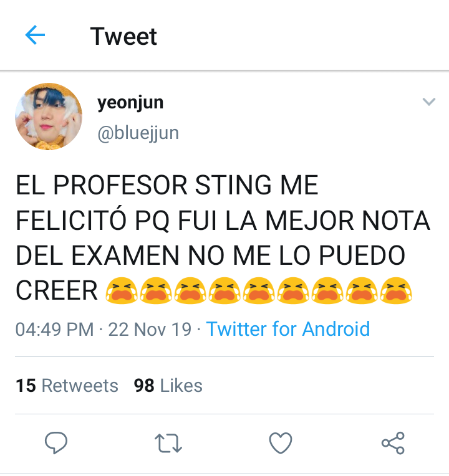Tap the first crying emoji
The height and width of the screenshot is (476, 449).
(x=122, y=290)
